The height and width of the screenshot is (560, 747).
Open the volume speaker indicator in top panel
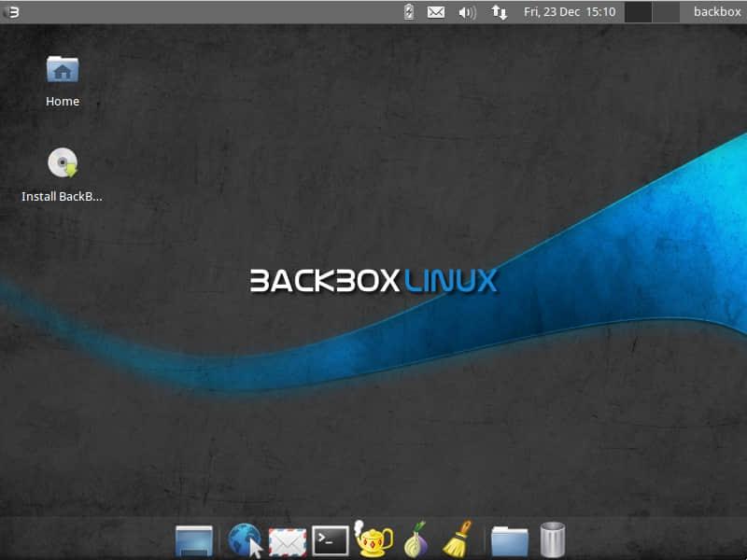[x=467, y=12]
